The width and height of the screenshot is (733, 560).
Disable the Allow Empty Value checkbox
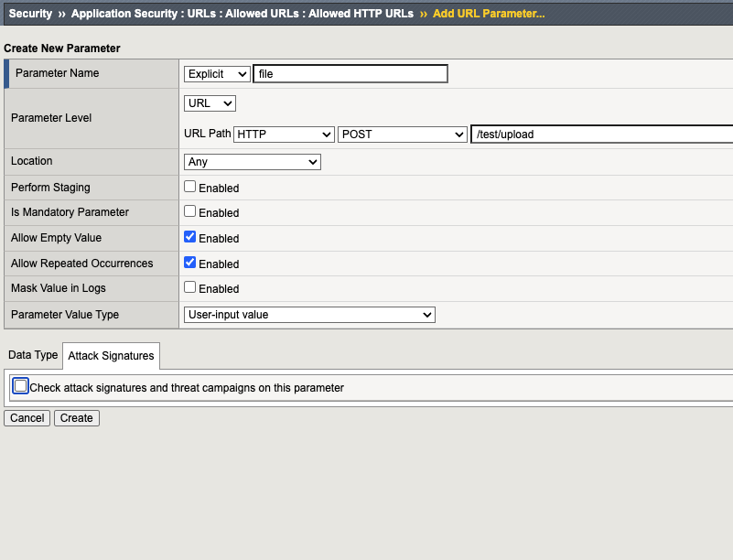190,237
